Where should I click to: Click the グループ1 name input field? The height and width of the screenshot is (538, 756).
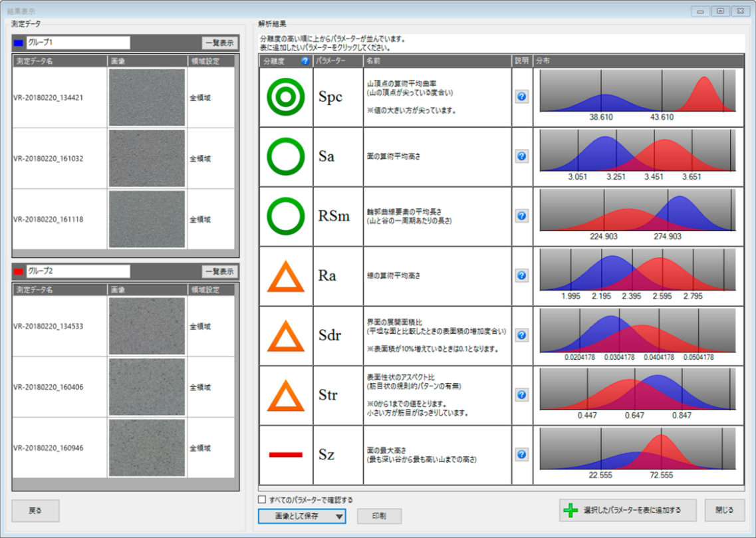[x=77, y=43]
